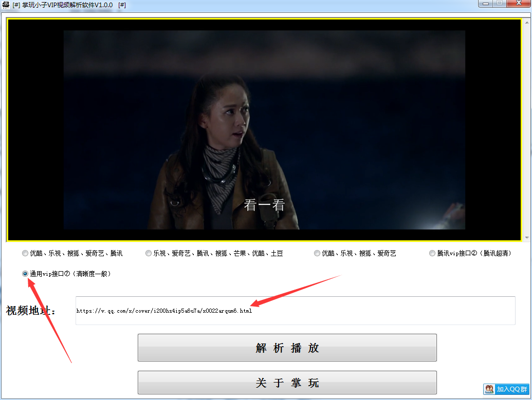Click the 加入QQ群 button
The image size is (532, 400).
(506, 389)
